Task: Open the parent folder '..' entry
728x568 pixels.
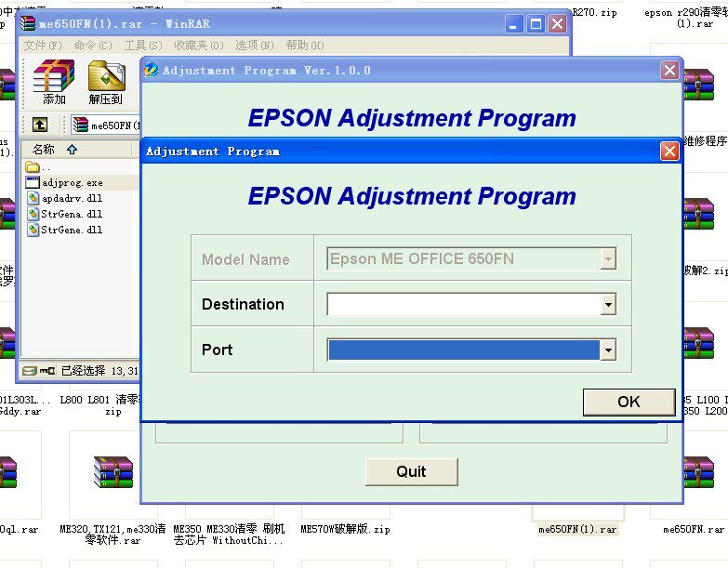Action: point(38,167)
